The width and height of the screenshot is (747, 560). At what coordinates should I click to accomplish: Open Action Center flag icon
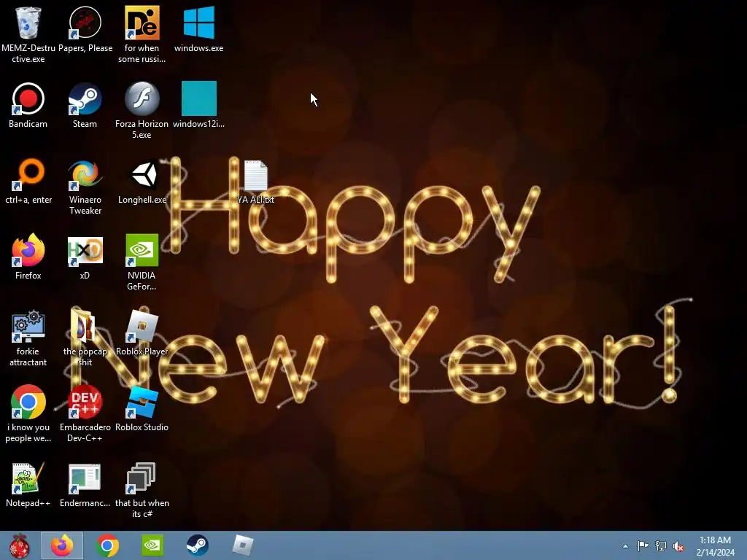click(643, 546)
